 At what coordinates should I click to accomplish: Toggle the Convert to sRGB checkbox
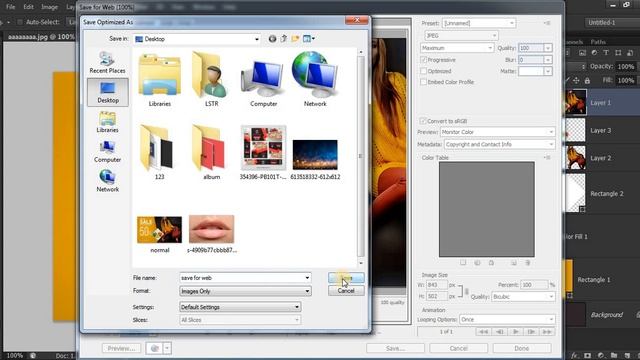[x=423, y=121]
